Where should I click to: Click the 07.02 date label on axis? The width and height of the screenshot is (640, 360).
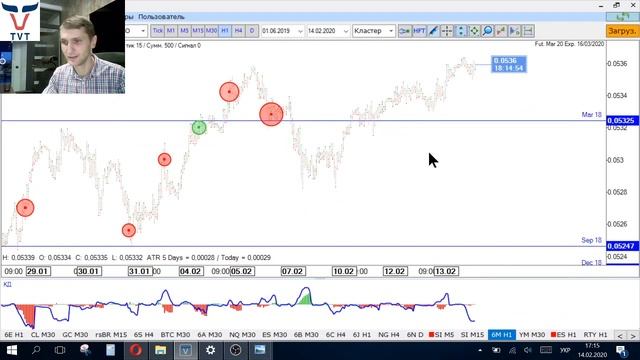pos(293,271)
